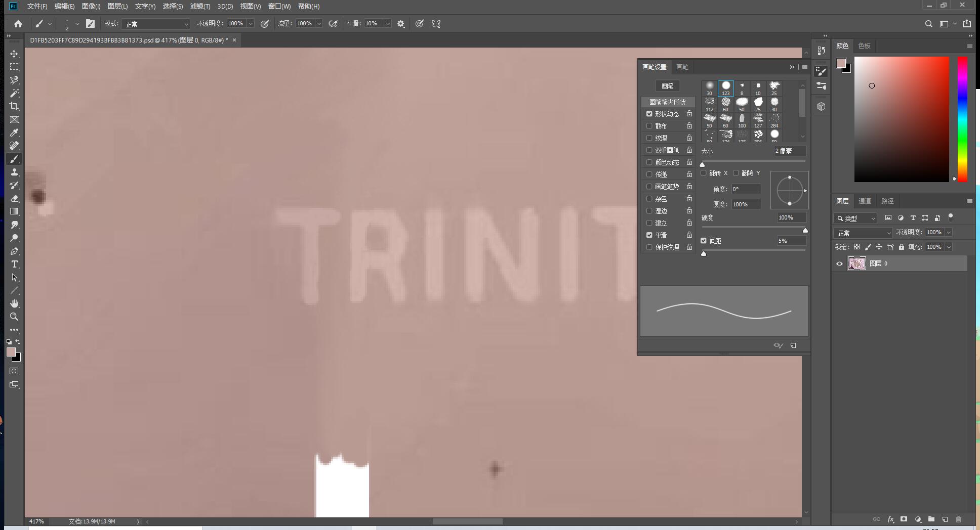Viewport: 980px width, 530px height.
Task: Select the Rectangular Marquee tool
Action: (x=14, y=67)
